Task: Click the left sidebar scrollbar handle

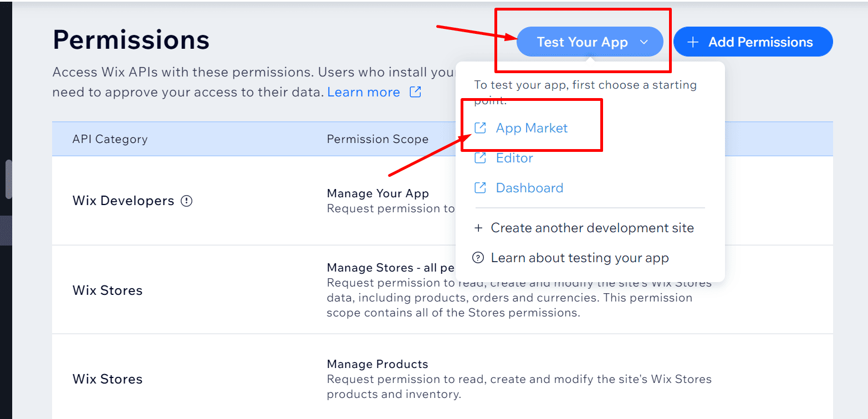Action: pyautogui.click(x=8, y=179)
